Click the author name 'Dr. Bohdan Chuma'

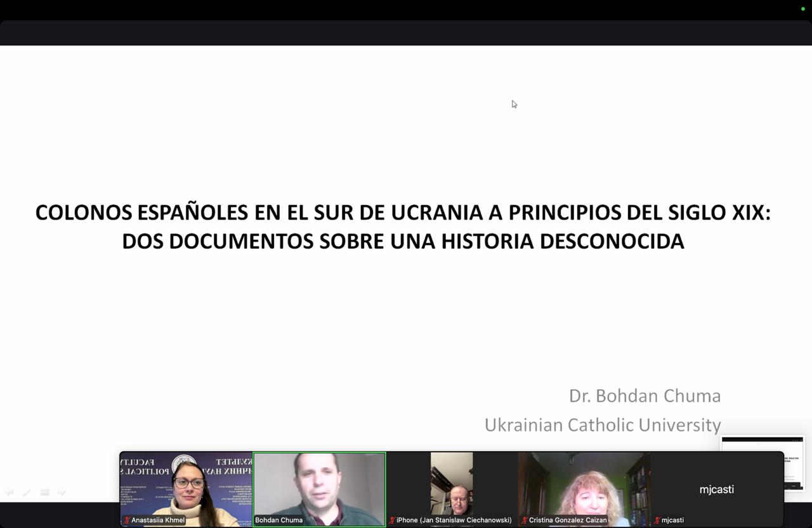click(x=645, y=395)
